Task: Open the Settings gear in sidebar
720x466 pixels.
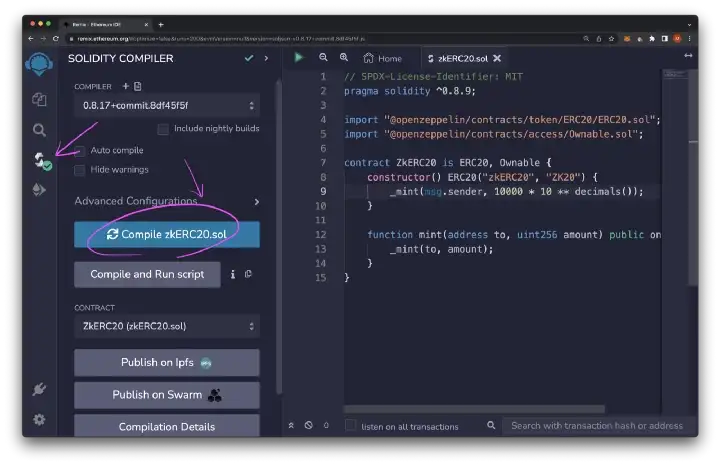Action: pyautogui.click(x=39, y=420)
